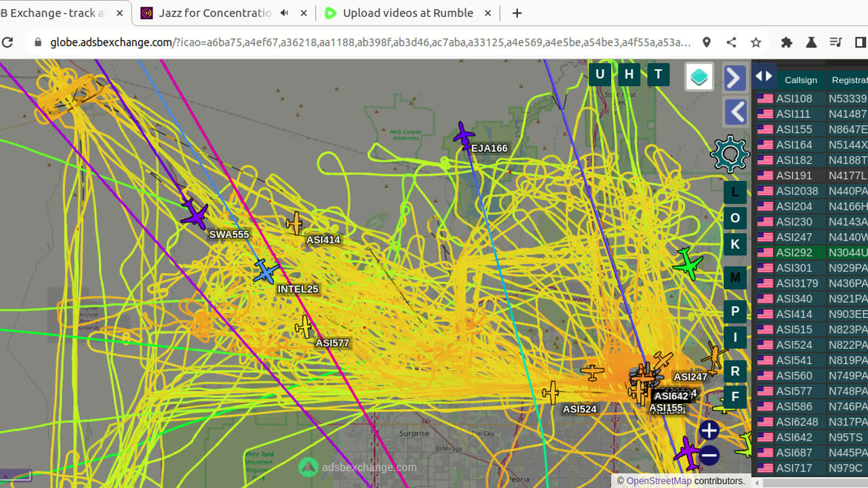Select the EJA166 aircraft icon

tap(464, 136)
